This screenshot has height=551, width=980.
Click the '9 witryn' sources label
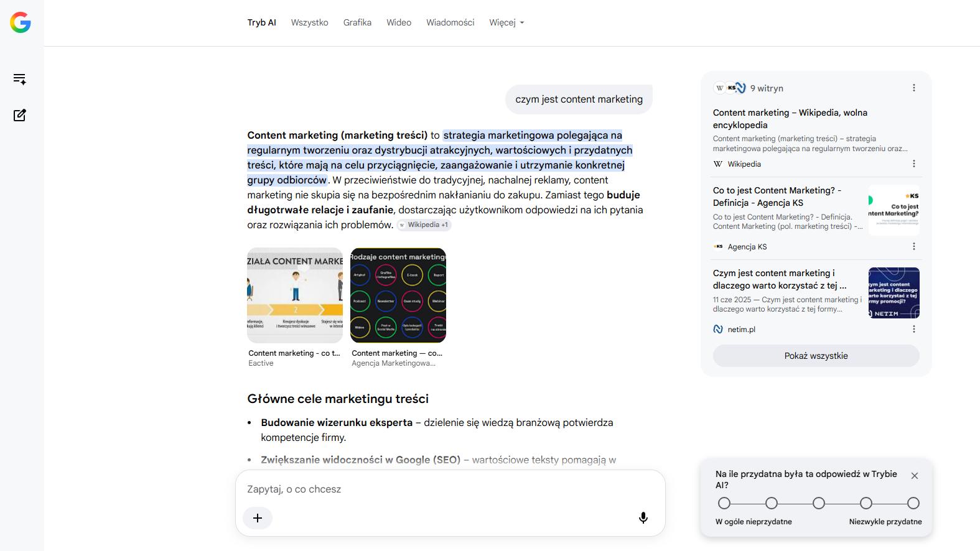point(767,88)
